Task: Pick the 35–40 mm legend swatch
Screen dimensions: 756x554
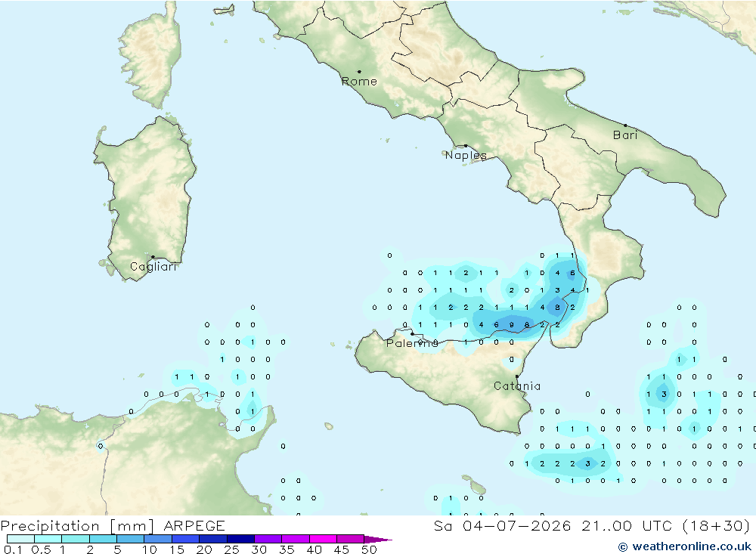Action: pyautogui.click(x=296, y=539)
